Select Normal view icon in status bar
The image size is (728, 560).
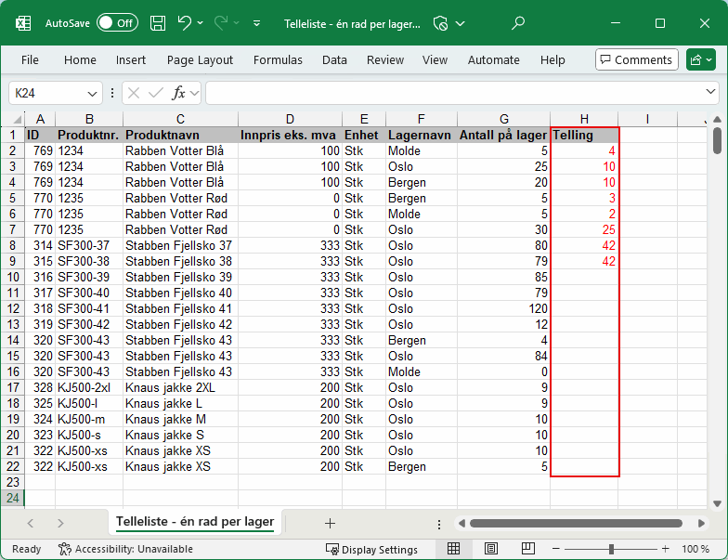pos(454,549)
